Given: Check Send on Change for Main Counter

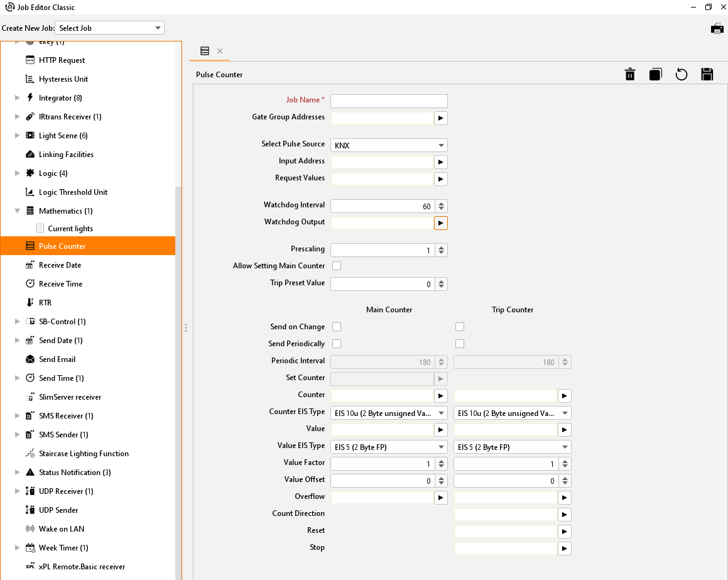Looking at the screenshot, I should pos(337,327).
